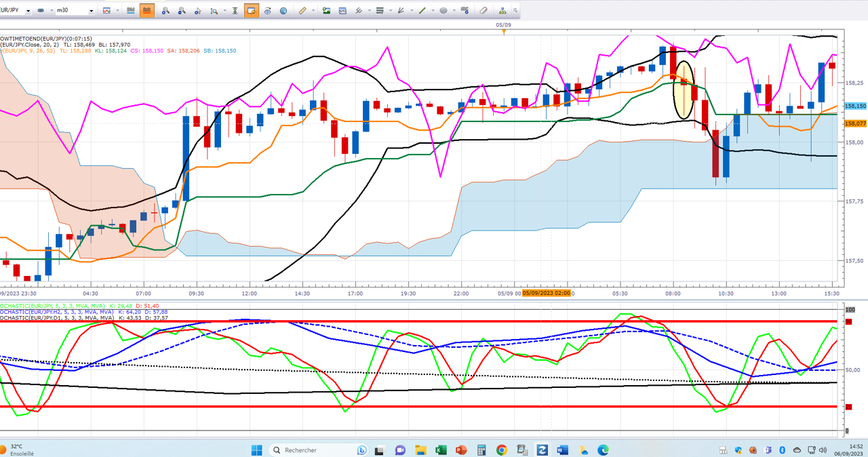Click the zoom in magnifier icon

pyautogui.click(x=165, y=11)
